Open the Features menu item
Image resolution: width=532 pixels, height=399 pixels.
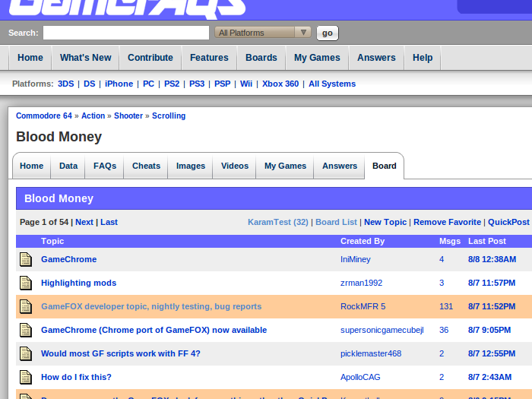(x=209, y=58)
